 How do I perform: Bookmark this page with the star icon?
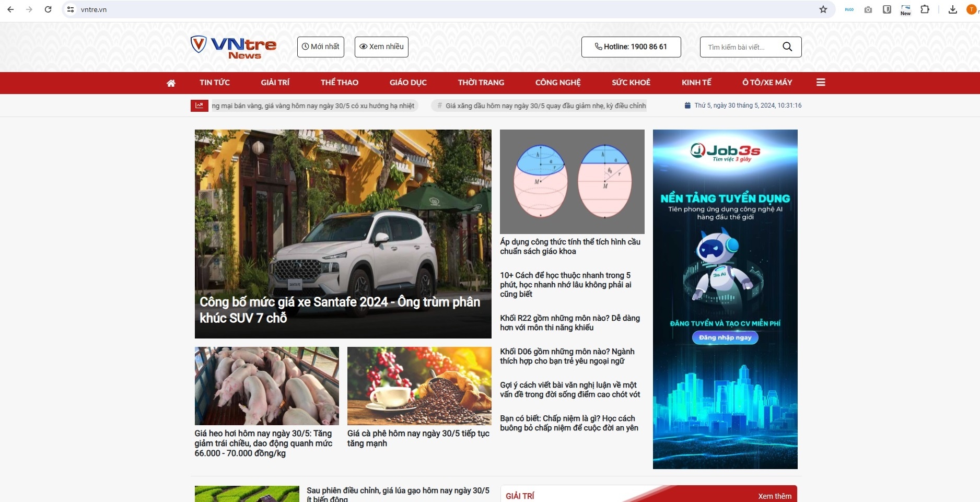coord(823,9)
